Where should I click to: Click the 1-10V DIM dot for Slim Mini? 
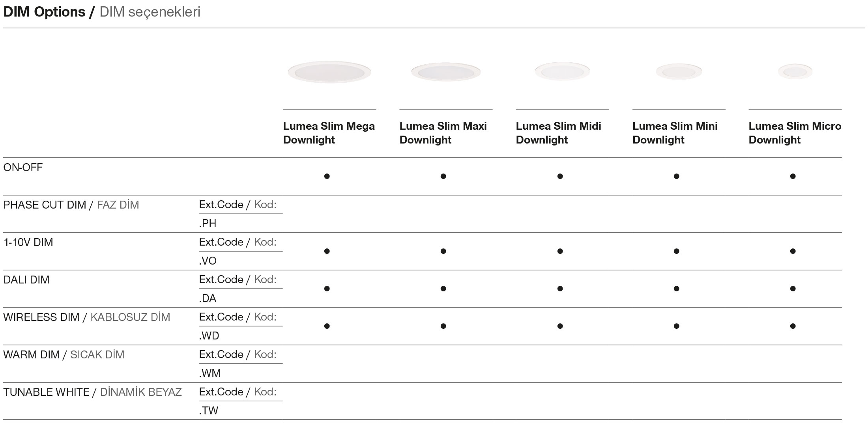(676, 251)
